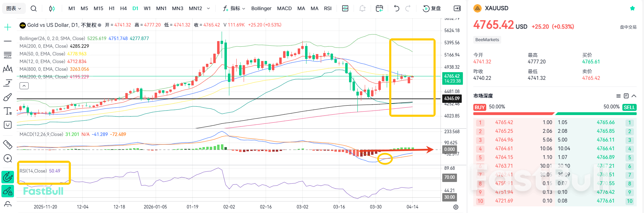Click the undo arrow in toolbar

[x=397, y=8]
